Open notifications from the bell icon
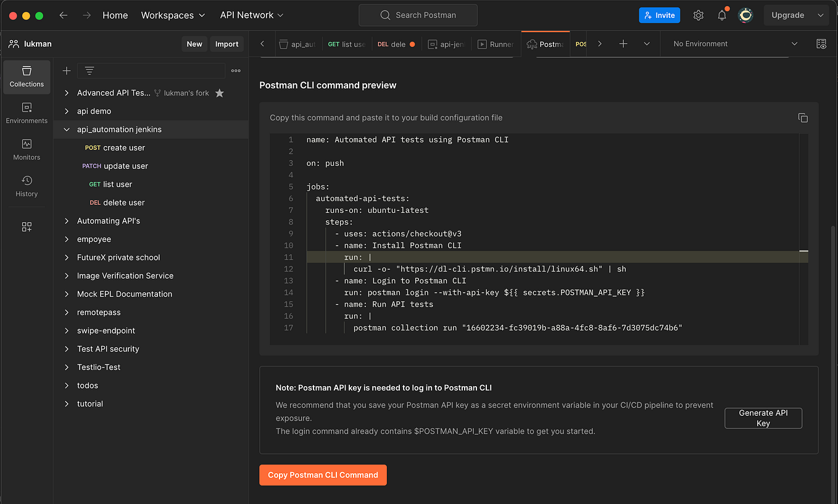The height and width of the screenshot is (504, 838). [721, 15]
